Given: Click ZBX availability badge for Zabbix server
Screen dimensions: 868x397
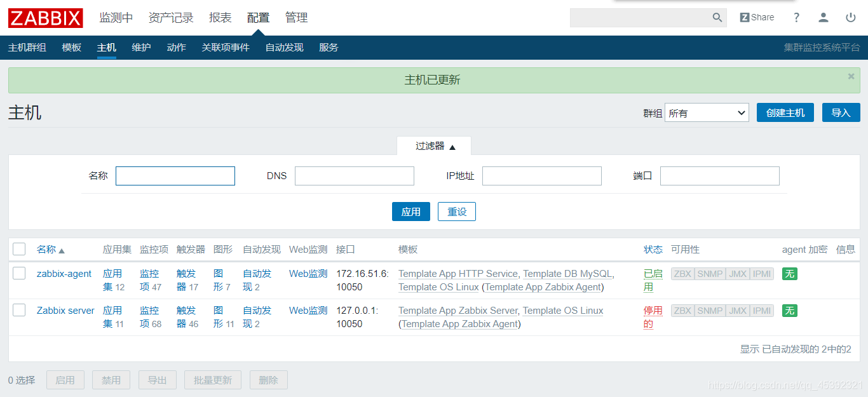Looking at the screenshot, I should pyautogui.click(x=682, y=311).
